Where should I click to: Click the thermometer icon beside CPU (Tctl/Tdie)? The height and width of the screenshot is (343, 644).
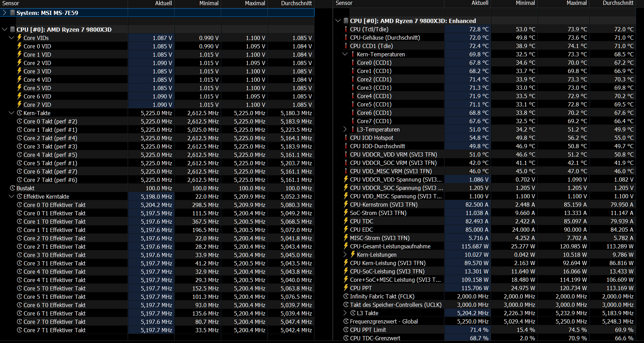[x=346, y=29]
